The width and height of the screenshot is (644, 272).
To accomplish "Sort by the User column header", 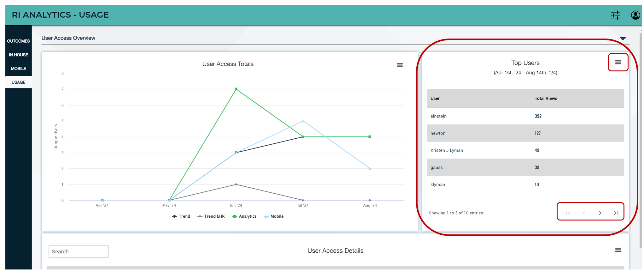I will point(435,99).
